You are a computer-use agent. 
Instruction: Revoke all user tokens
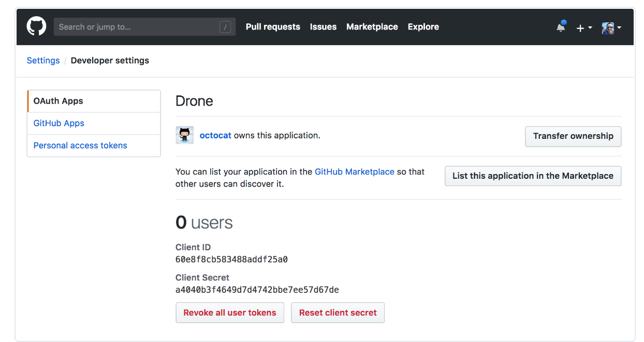click(x=230, y=313)
